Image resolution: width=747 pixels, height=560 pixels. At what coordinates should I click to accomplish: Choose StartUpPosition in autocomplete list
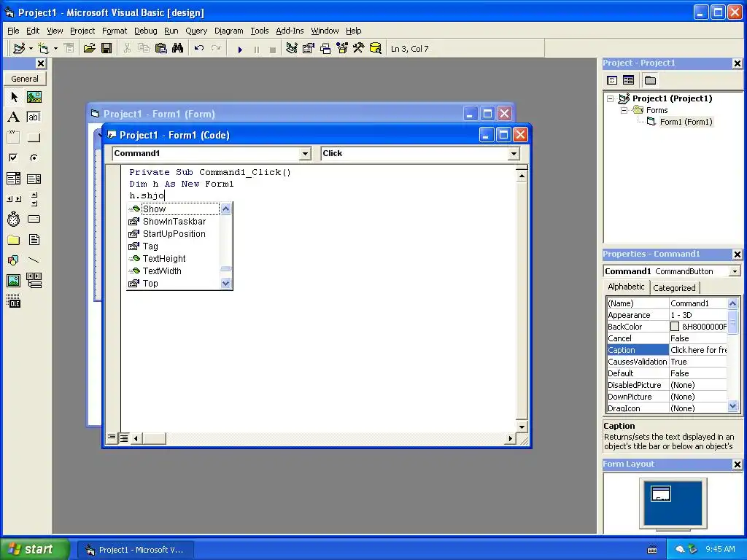click(x=174, y=234)
